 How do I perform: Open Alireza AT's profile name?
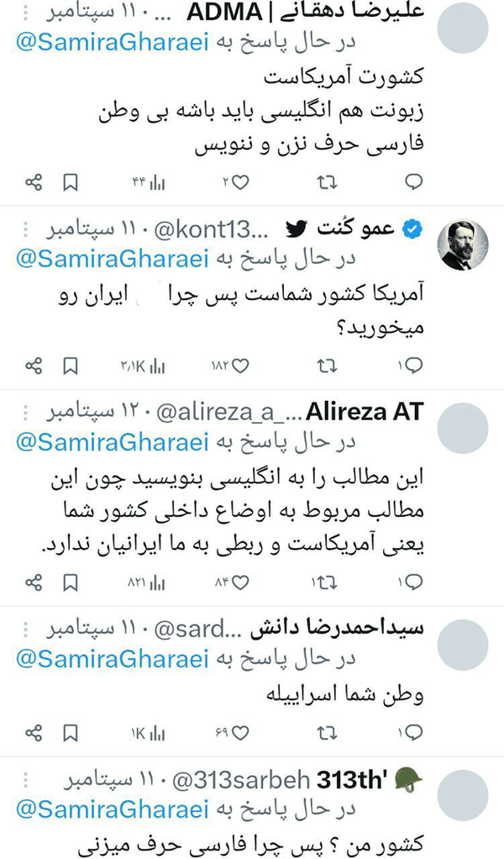[365, 413]
